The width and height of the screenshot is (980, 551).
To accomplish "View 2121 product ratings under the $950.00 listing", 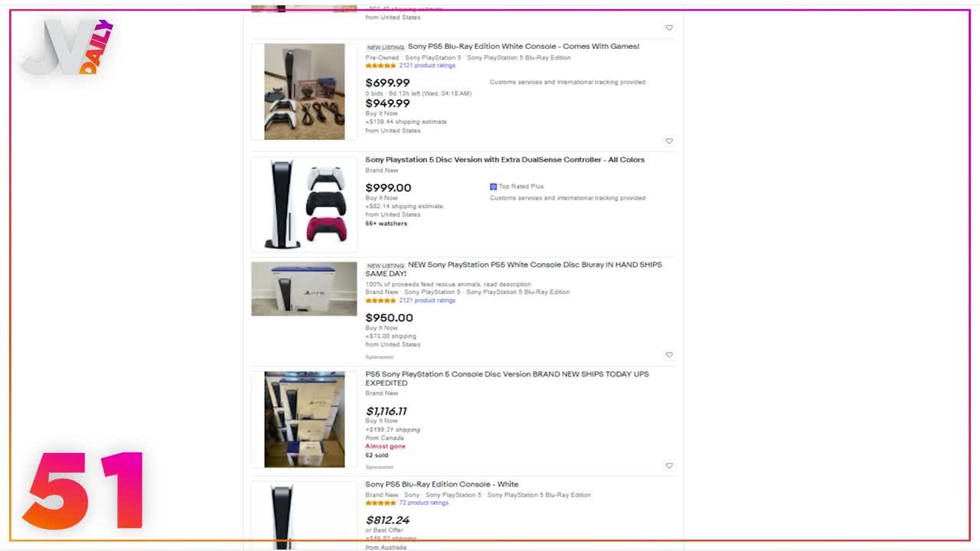I will pos(427,301).
